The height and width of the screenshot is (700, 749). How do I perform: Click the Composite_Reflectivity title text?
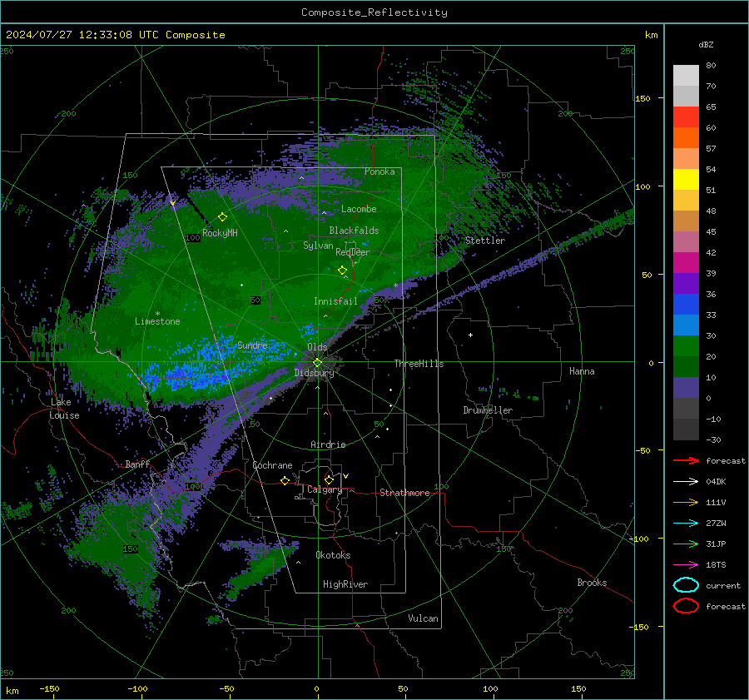374,12
